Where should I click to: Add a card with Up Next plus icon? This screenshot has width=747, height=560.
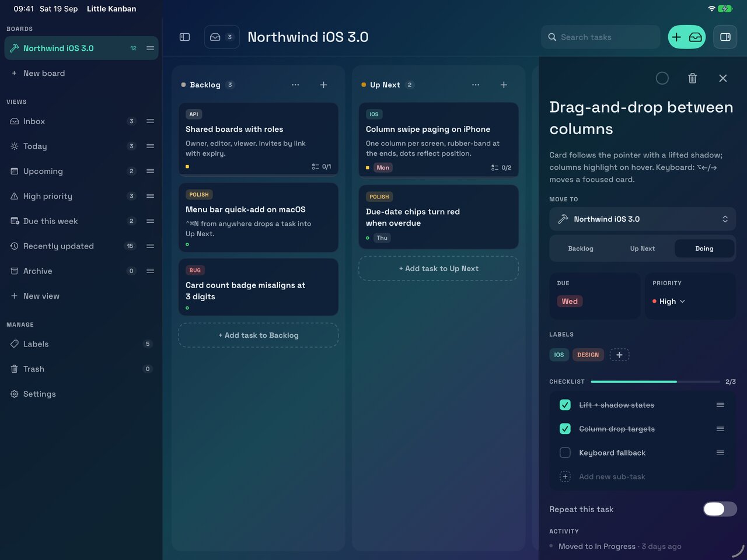click(504, 85)
